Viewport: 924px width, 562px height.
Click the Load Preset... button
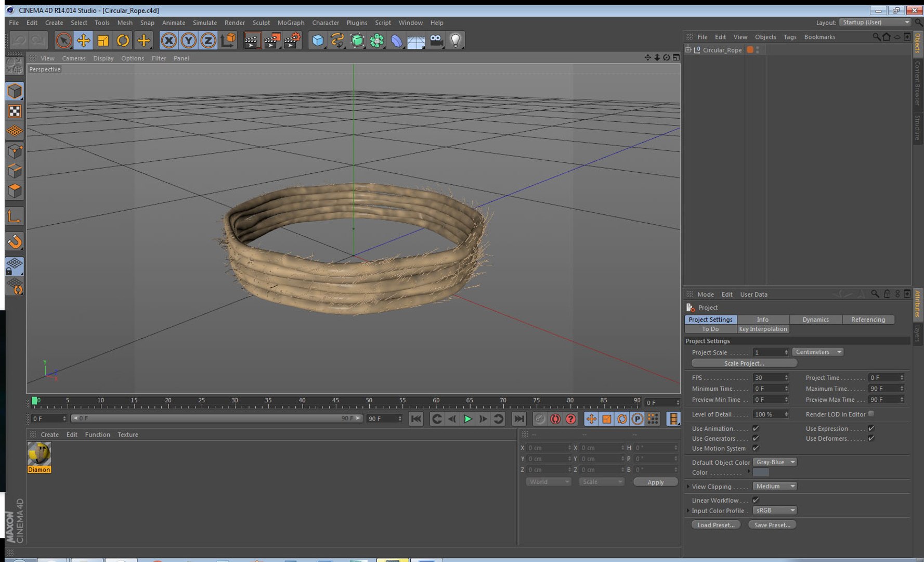(x=716, y=525)
